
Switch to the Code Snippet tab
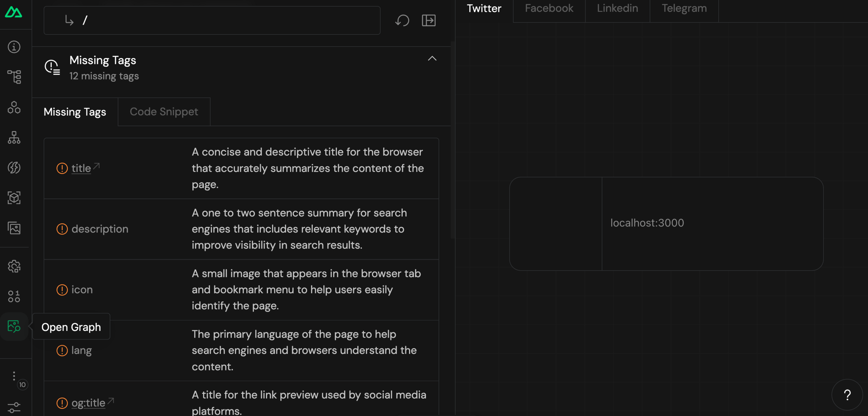(x=164, y=112)
